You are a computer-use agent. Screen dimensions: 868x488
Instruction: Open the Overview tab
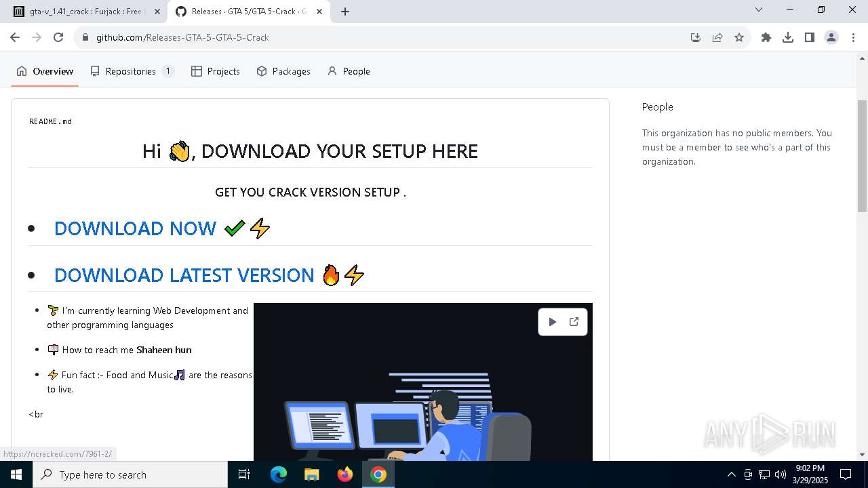coord(45,71)
